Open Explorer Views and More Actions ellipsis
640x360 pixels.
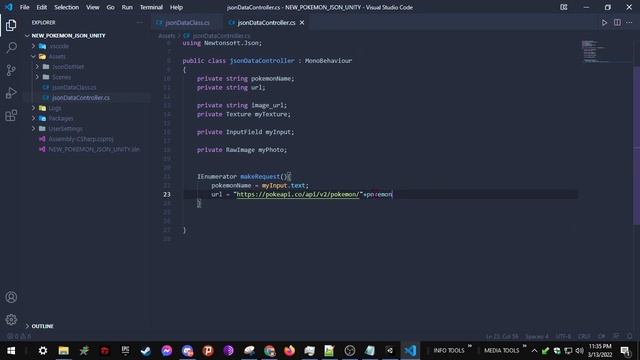140,22
